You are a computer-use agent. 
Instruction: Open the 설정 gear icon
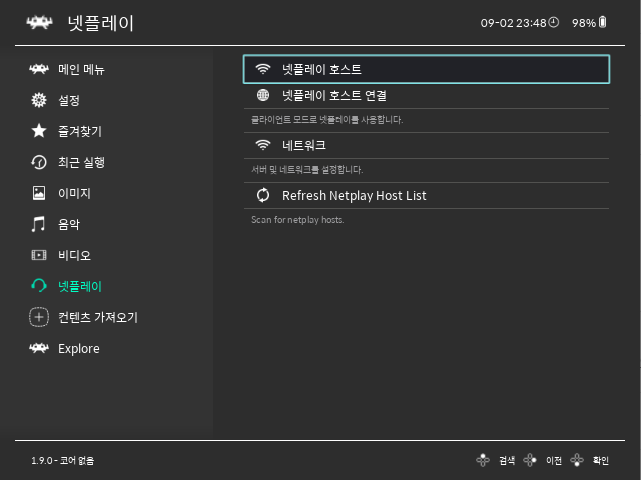click(39, 100)
